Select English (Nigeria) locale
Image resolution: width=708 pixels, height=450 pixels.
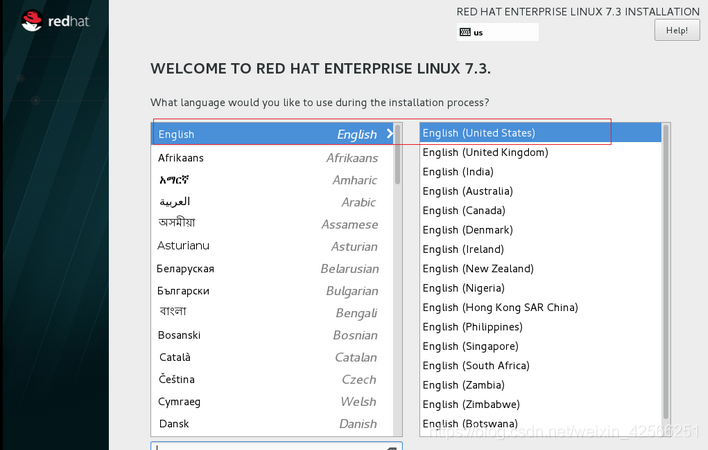541,288
